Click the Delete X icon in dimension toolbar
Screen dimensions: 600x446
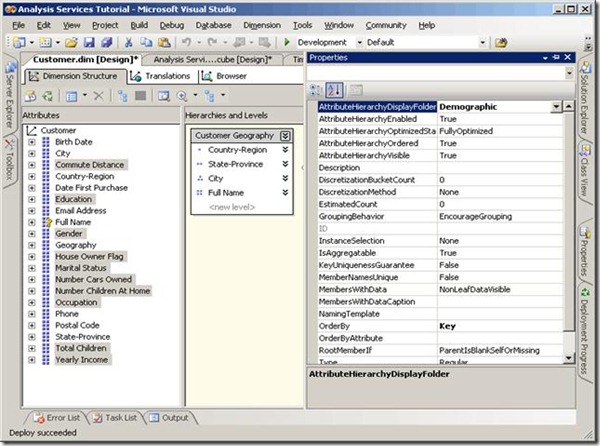click(98, 95)
